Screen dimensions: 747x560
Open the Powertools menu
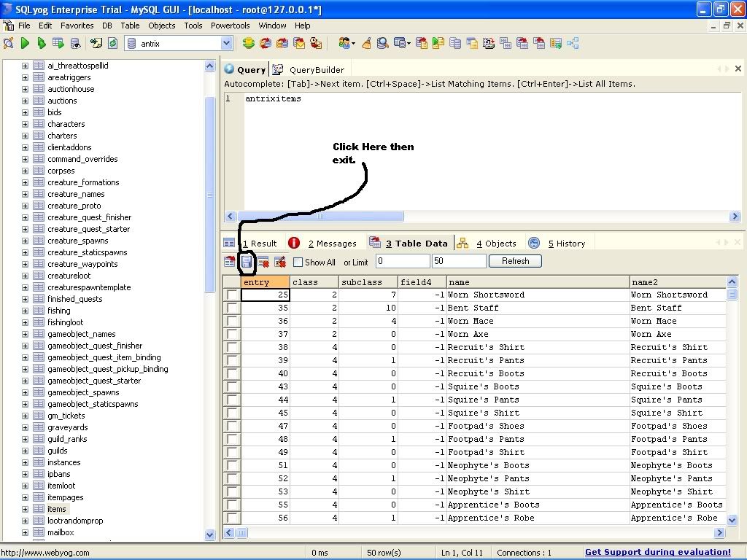tap(230, 26)
